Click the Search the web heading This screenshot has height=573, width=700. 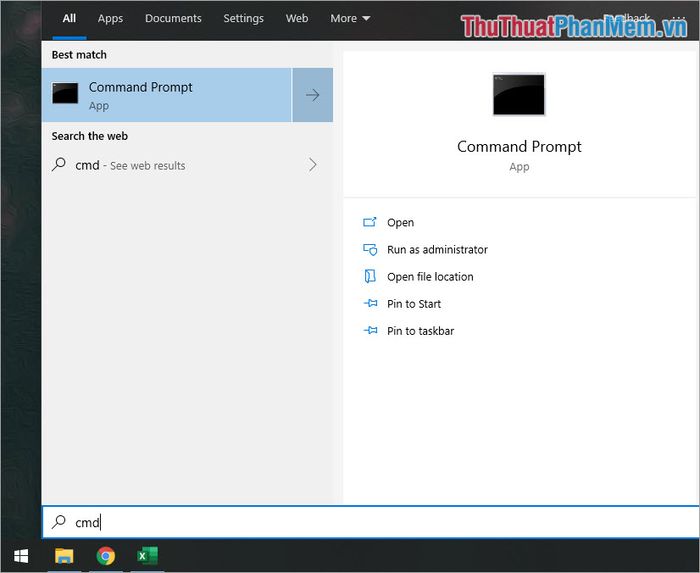click(x=90, y=136)
